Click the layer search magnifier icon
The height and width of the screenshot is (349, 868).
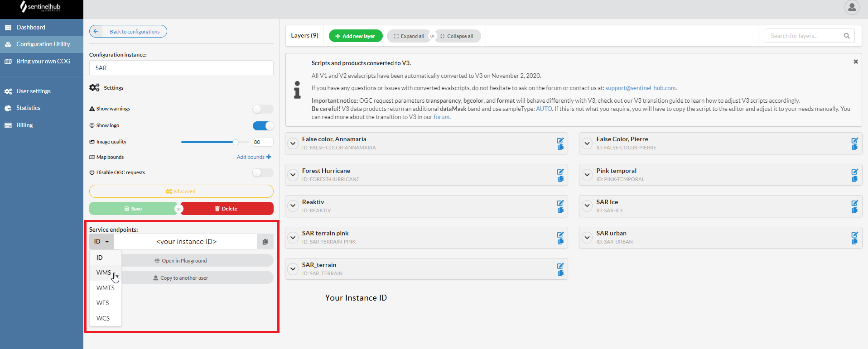[x=847, y=36]
